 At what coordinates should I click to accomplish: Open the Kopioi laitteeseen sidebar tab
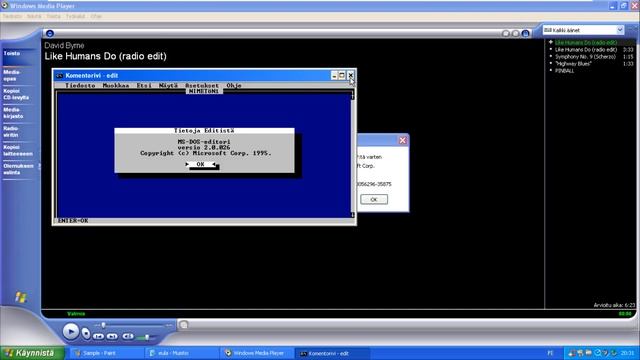pos(18,151)
